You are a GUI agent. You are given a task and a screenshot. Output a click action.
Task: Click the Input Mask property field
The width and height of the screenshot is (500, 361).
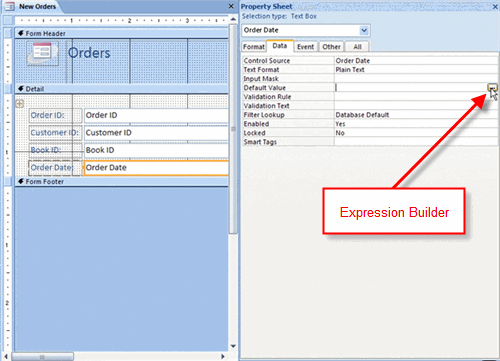[416, 79]
